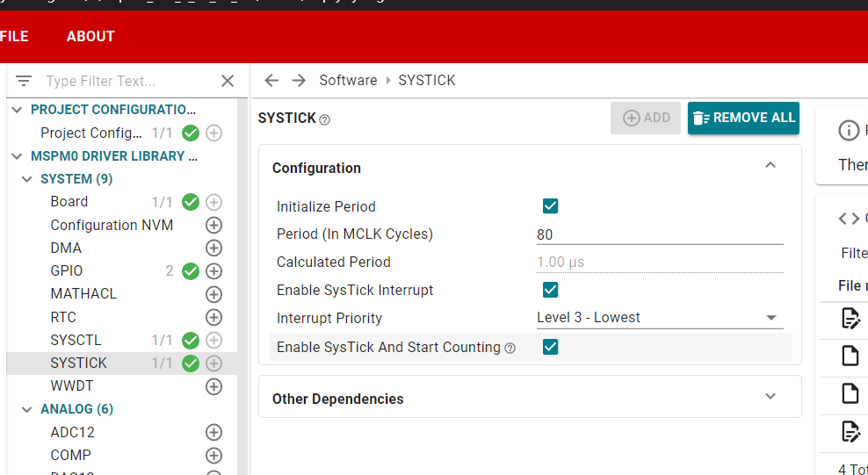Add COMP module with plus icon
Image resolution: width=868 pixels, height=475 pixels.
pos(213,455)
